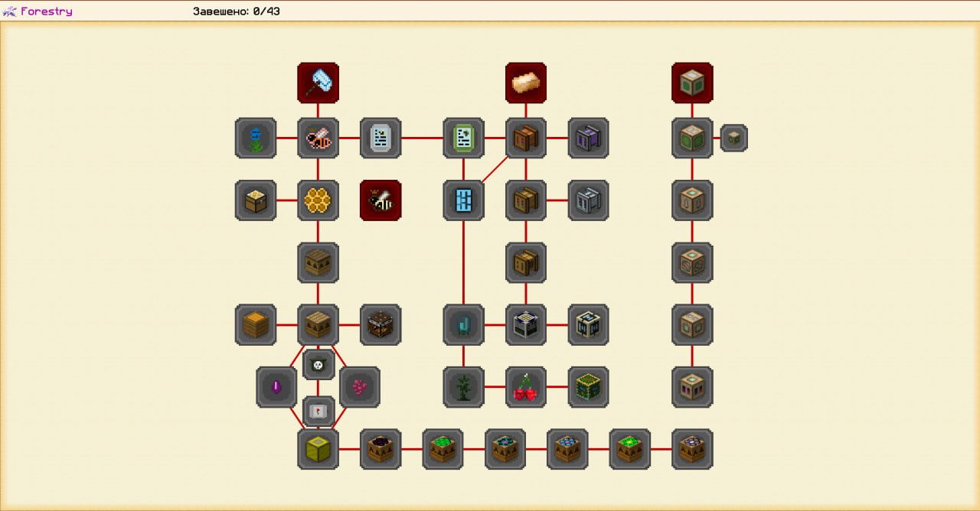
Task: Click the honeycomb quest node
Action: click(318, 200)
